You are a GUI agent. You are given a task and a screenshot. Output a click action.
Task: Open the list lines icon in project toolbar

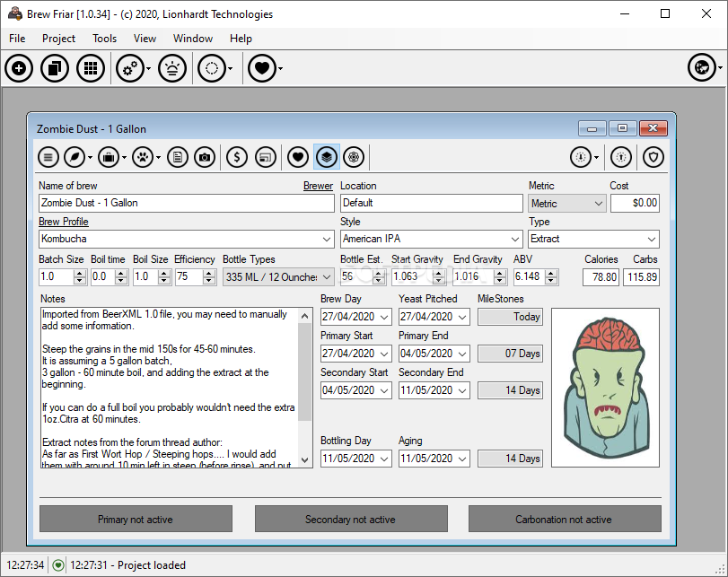click(48, 157)
